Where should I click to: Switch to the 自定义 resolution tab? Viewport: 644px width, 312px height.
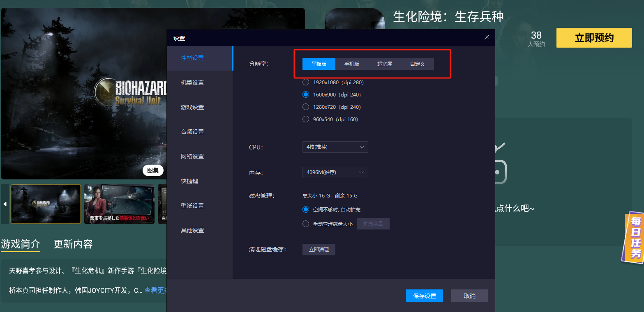[418, 64]
